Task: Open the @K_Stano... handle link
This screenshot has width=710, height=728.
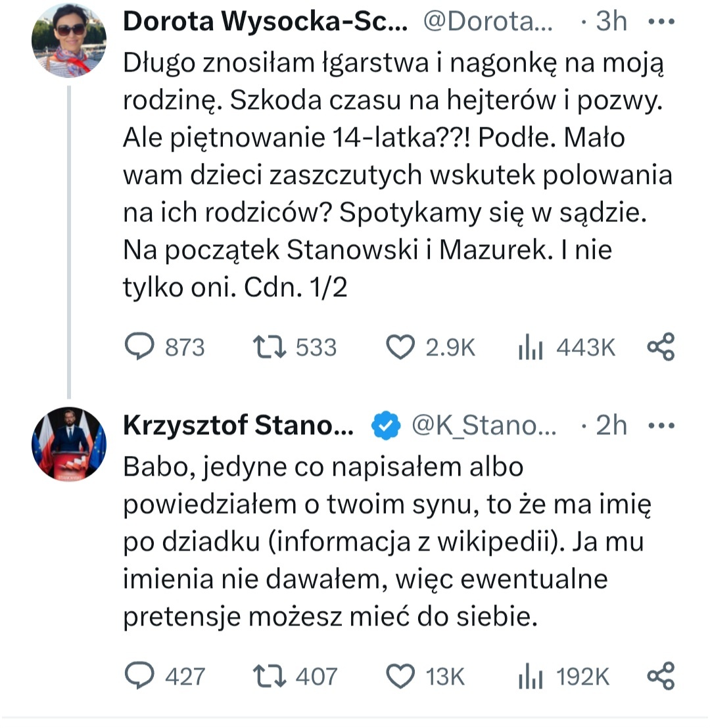Action: tap(484, 427)
